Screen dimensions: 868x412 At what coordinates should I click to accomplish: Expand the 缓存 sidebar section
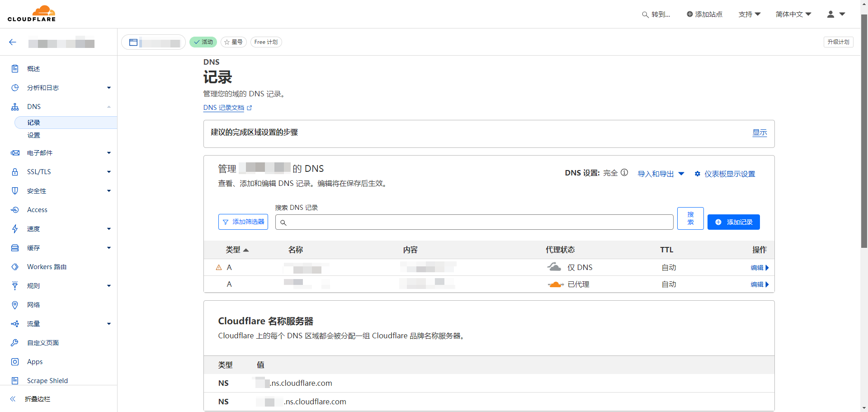click(109, 248)
